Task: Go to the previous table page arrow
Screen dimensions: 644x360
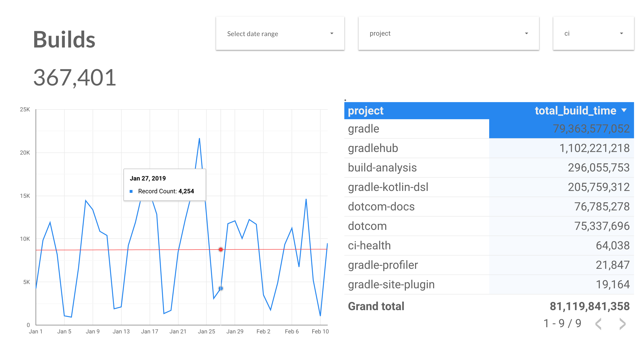Action: [598, 324]
